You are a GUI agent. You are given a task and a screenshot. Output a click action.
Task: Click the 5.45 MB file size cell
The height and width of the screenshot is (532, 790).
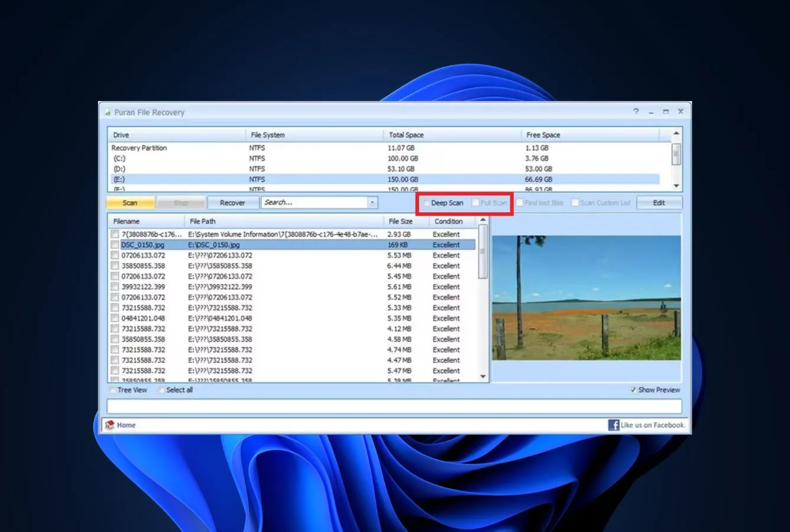(399, 276)
